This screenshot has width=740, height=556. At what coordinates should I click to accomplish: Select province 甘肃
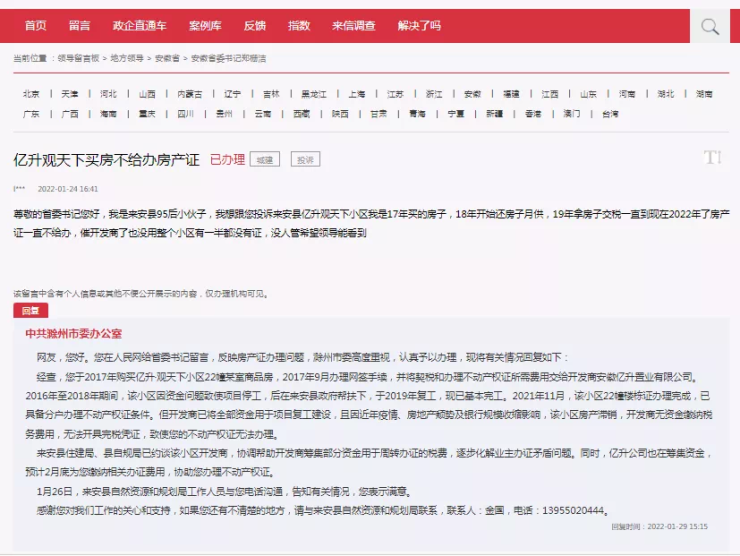tap(378, 114)
